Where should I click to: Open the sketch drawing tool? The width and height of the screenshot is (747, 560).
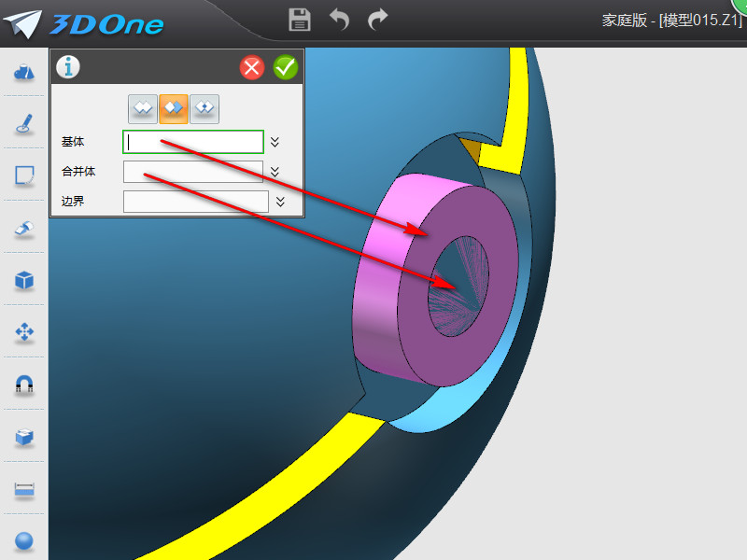[23, 121]
